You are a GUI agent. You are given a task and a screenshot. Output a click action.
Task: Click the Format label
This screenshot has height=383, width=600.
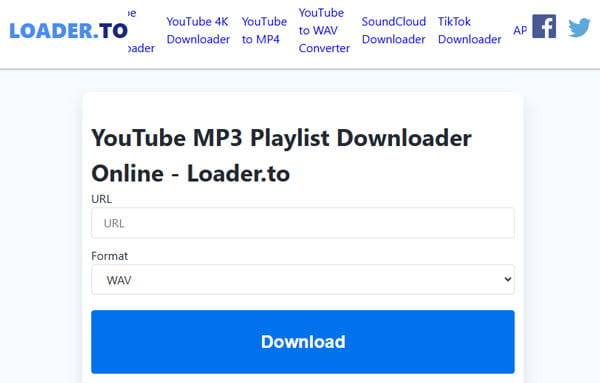tap(109, 256)
